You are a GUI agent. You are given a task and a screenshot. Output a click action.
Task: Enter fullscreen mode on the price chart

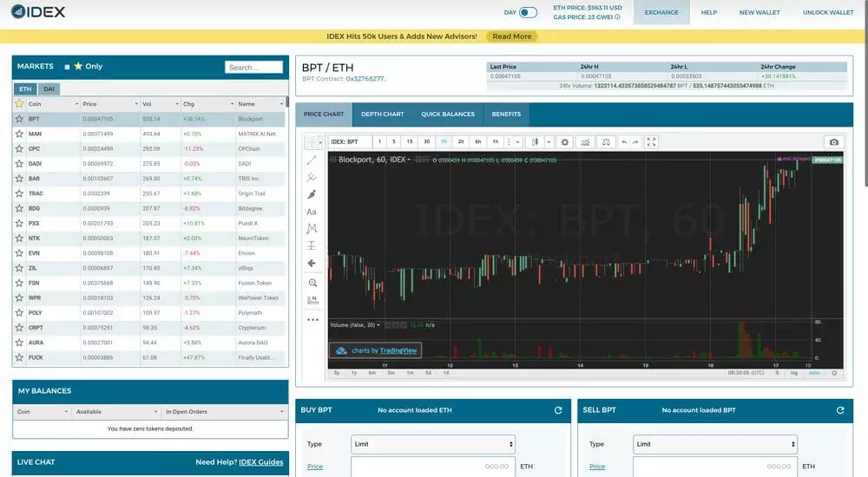[x=652, y=142]
